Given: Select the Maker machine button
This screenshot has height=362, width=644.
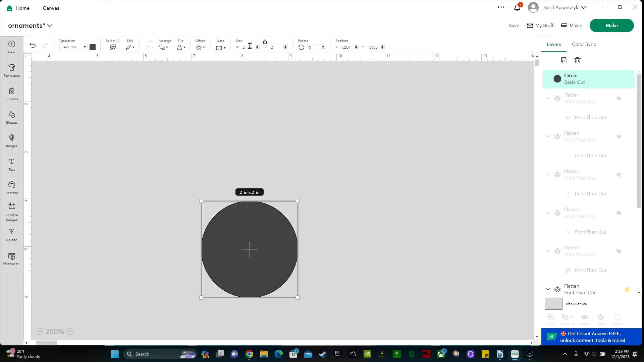Looking at the screenshot, I should click(x=572, y=25).
